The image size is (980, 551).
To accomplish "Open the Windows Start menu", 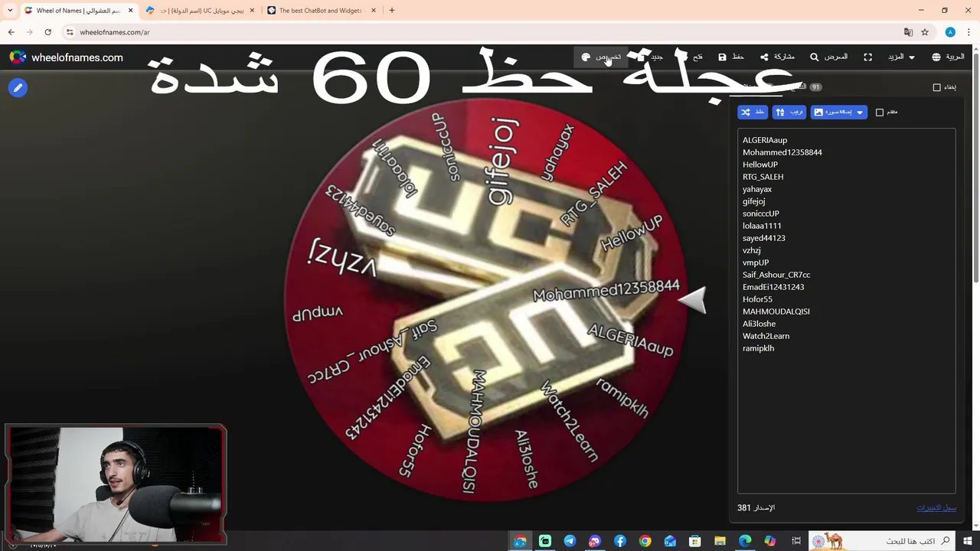I will 968,542.
